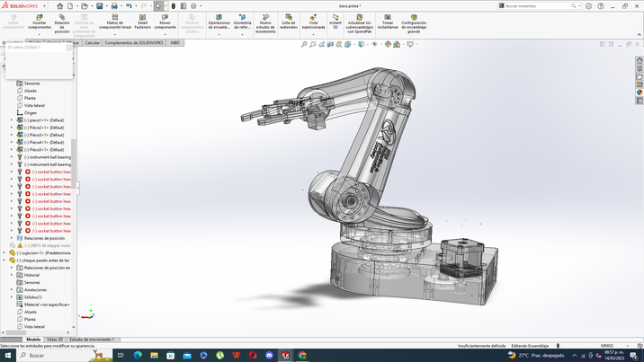Click Actualizar los subensamblajes con SpeedPak
Image resolution: width=644 pixels, height=362 pixels.
(360, 23)
